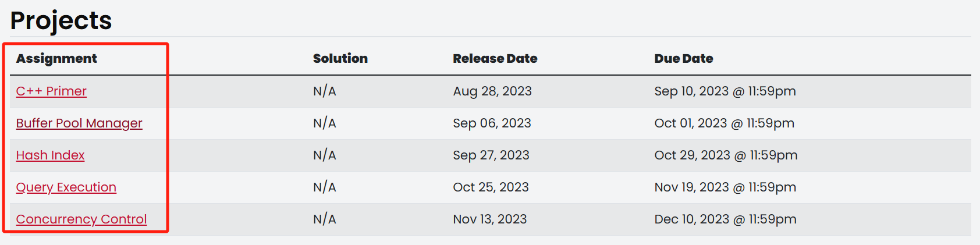Select the Release Date column header
The width and height of the screenshot is (980, 245).
(495, 59)
